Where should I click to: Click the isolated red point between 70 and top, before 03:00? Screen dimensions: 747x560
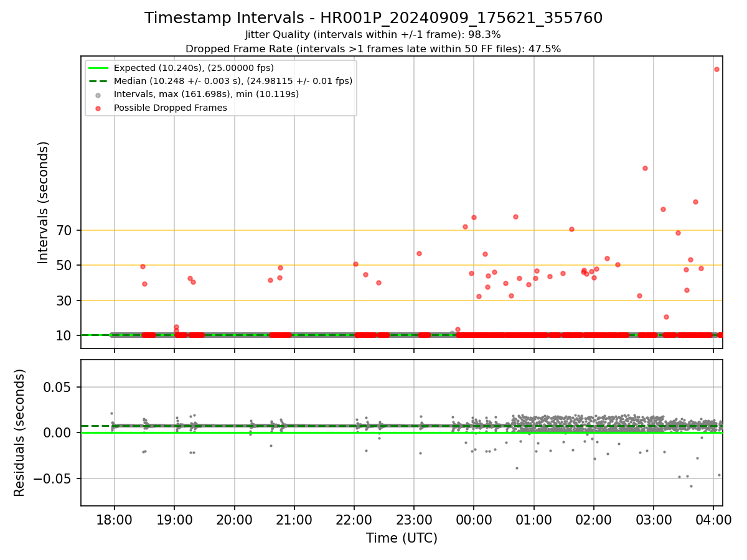[645, 168]
